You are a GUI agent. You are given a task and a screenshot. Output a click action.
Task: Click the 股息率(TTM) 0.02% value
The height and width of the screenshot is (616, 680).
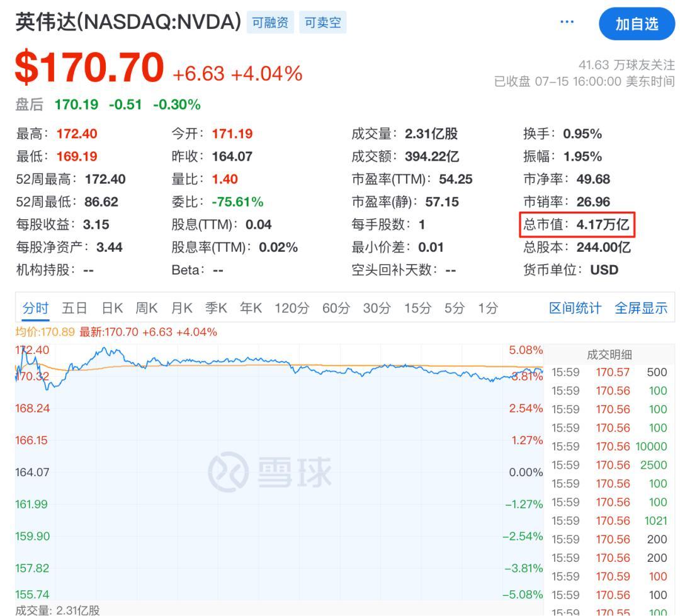(278, 248)
